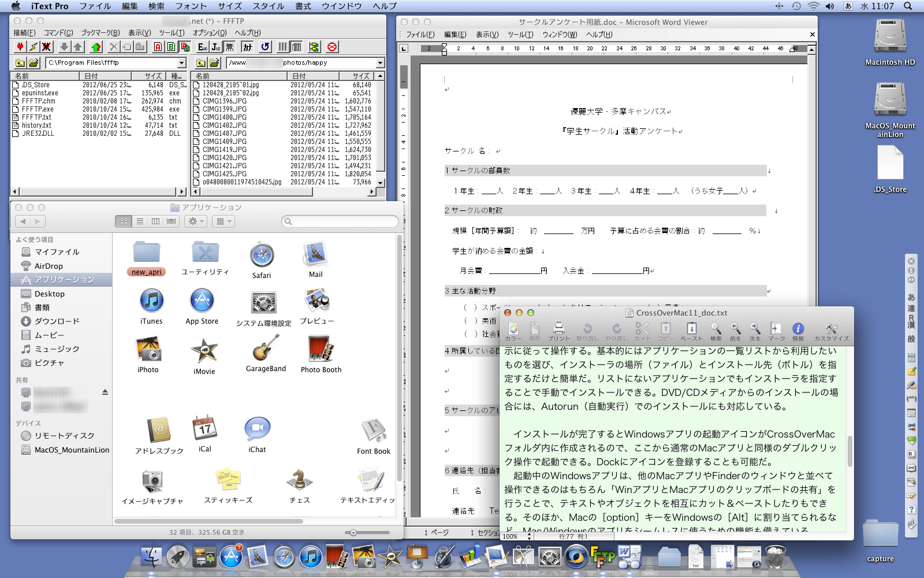This screenshot has height=578, width=924.
Task: Click the 情報 info icon in iText
Action: pyautogui.click(x=798, y=331)
